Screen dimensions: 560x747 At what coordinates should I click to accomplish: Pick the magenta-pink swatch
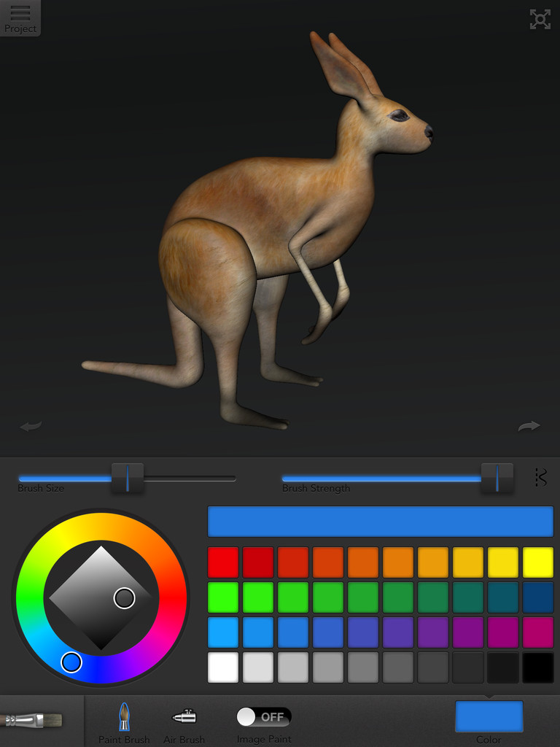(x=538, y=632)
